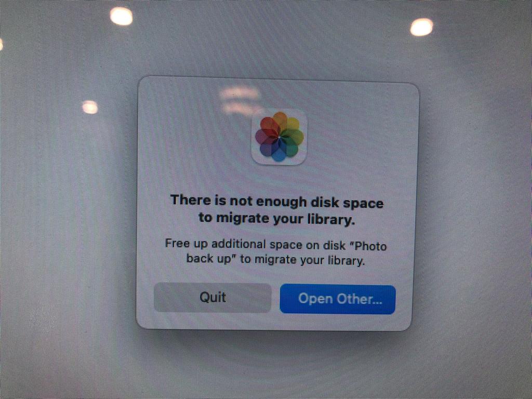Click the colorful flower Photos logo
532x399 pixels.
279,137
